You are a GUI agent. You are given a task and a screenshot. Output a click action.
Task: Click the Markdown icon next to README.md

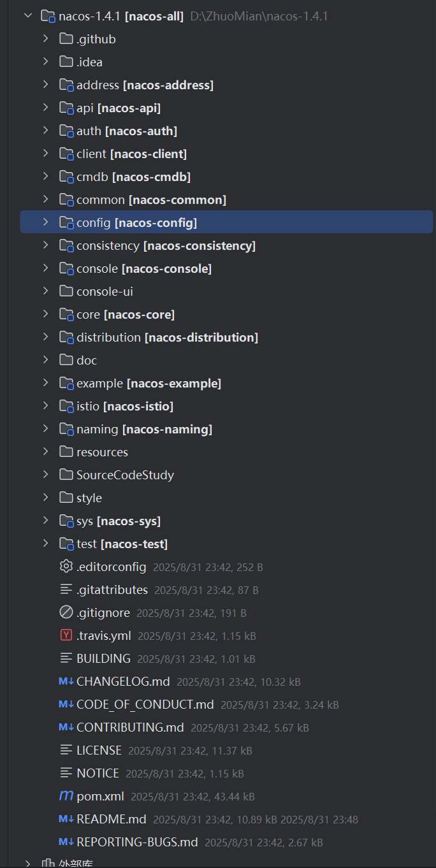pyautogui.click(x=66, y=819)
